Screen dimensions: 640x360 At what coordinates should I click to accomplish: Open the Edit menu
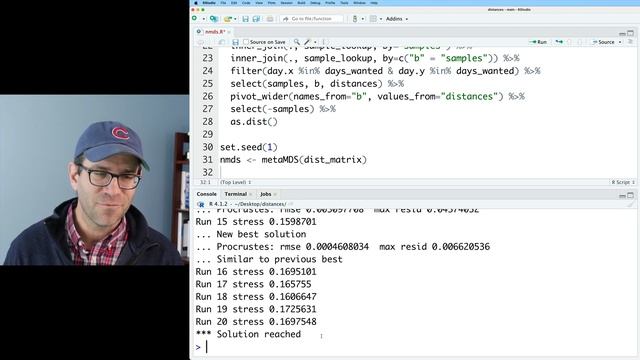tap(234, 3)
